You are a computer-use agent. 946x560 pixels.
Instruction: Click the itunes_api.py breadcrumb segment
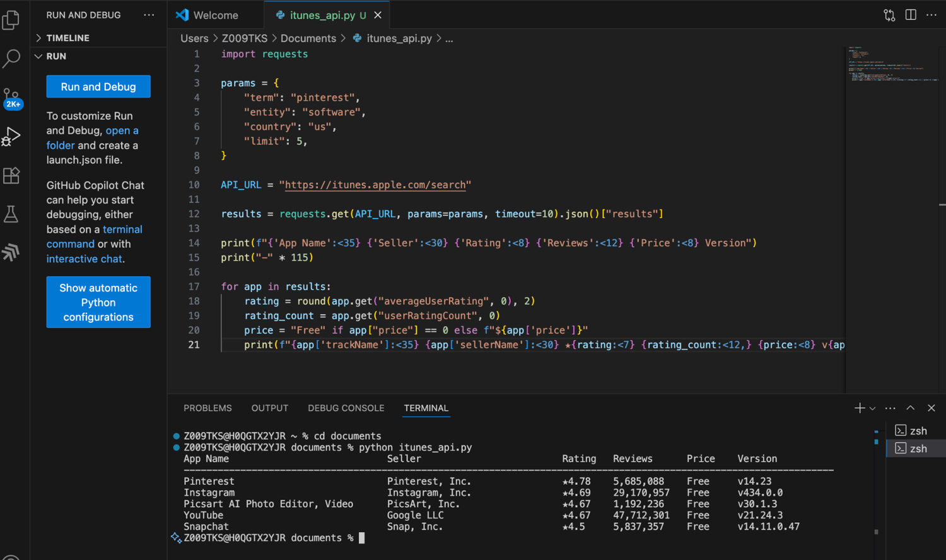tap(399, 38)
